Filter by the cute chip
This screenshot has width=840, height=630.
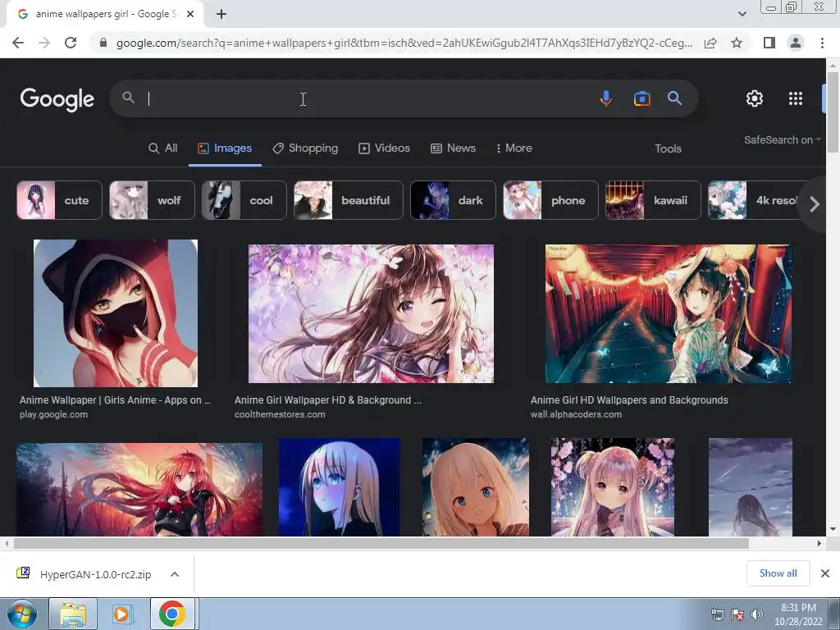pos(59,200)
